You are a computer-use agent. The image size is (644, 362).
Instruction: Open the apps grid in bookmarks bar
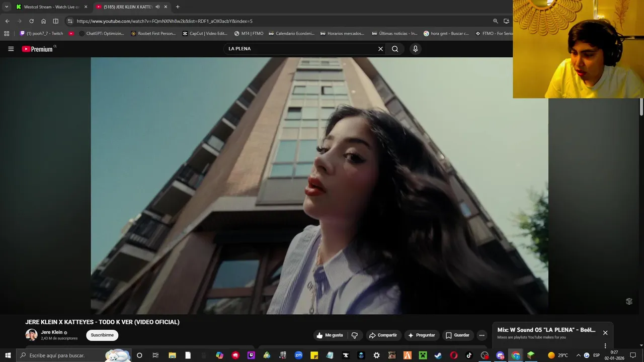click(x=7, y=34)
